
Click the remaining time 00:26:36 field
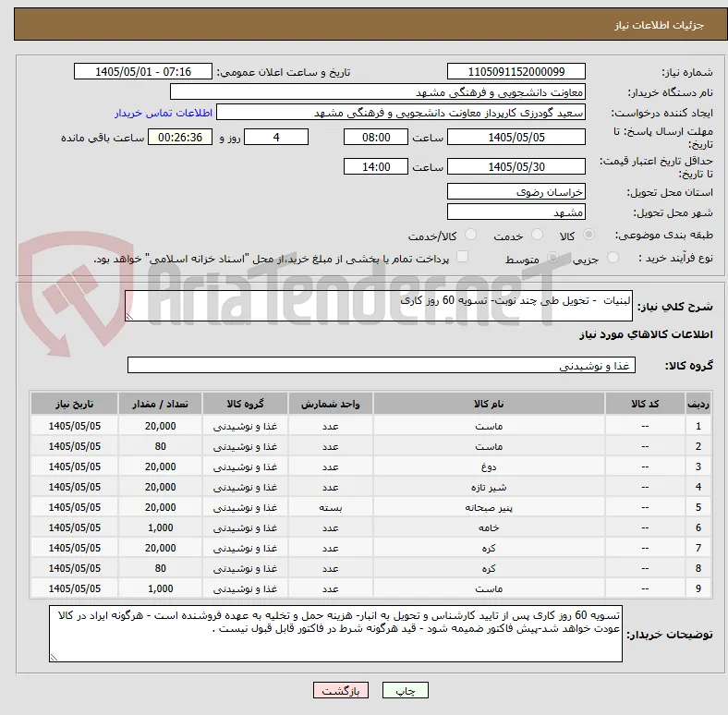click(x=180, y=137)
